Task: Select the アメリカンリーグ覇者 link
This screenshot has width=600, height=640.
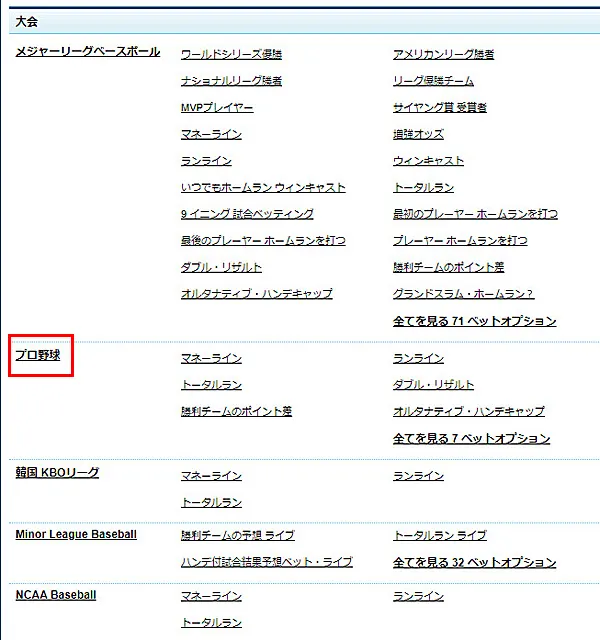Action: 443,54
